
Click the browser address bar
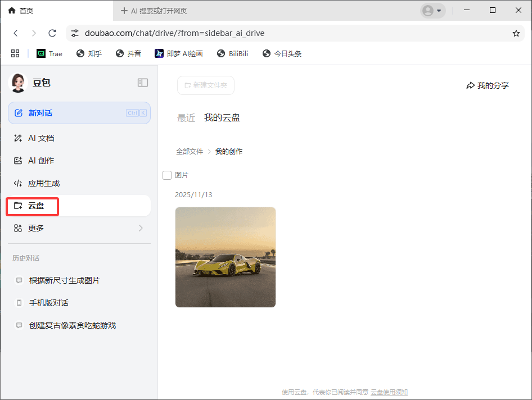(x=253, y=33)
